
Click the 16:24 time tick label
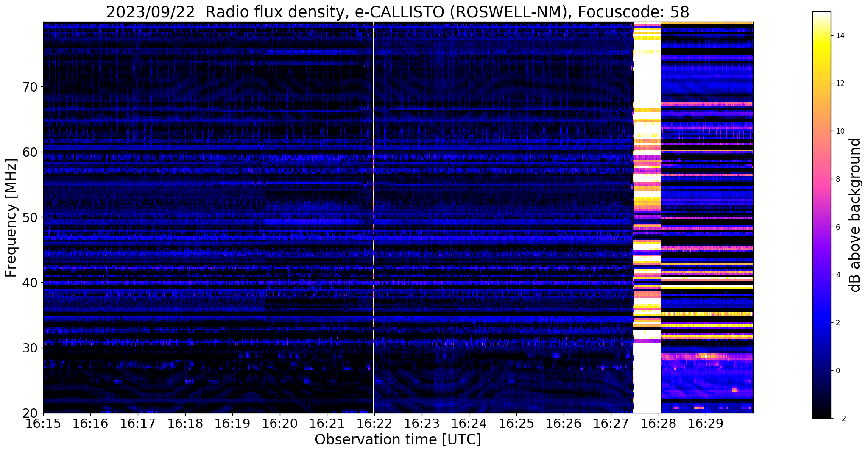click(469, 423)
